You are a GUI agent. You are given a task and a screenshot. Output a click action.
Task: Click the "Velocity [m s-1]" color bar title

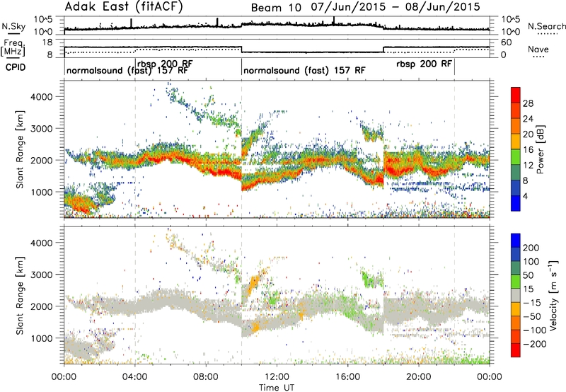553,295
